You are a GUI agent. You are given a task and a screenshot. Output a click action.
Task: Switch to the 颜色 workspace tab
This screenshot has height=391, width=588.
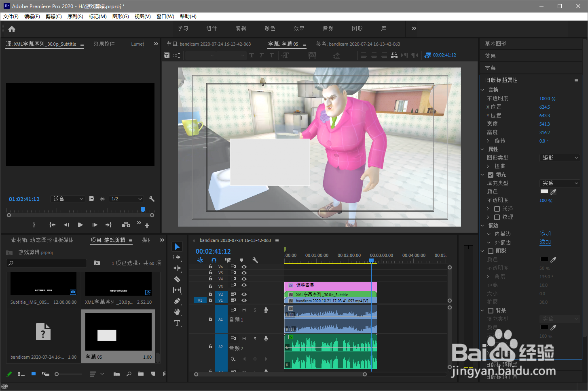pos(270,28)
